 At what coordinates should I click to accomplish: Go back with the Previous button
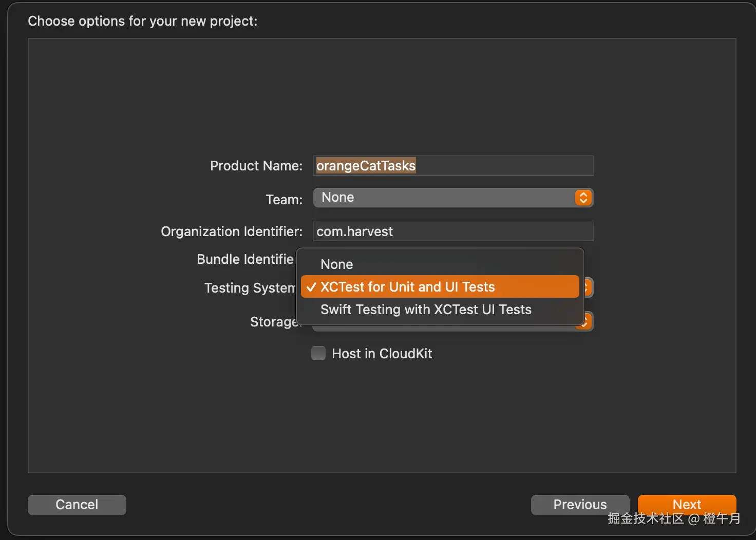coord(580,505)
